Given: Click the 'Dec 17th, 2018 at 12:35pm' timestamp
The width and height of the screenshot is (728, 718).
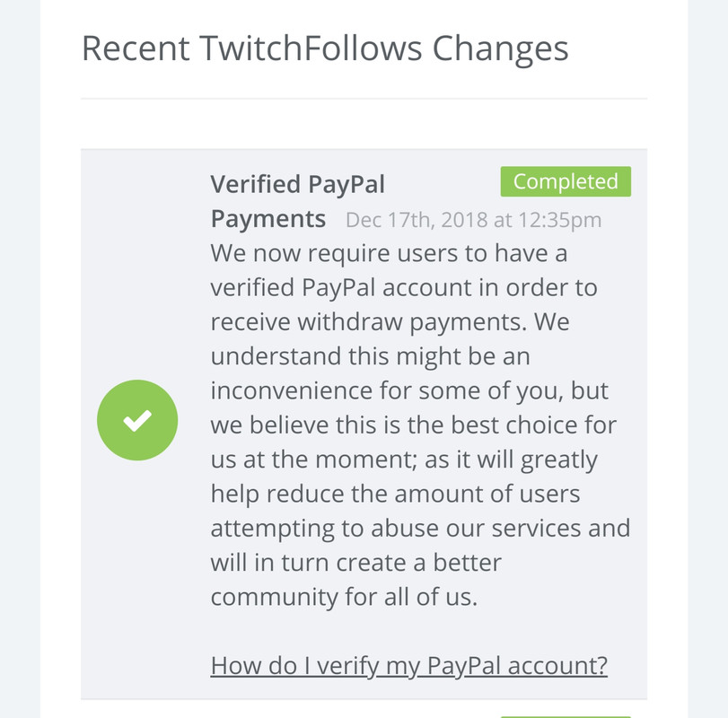Looking at the screenshot, I should (474, 220).
